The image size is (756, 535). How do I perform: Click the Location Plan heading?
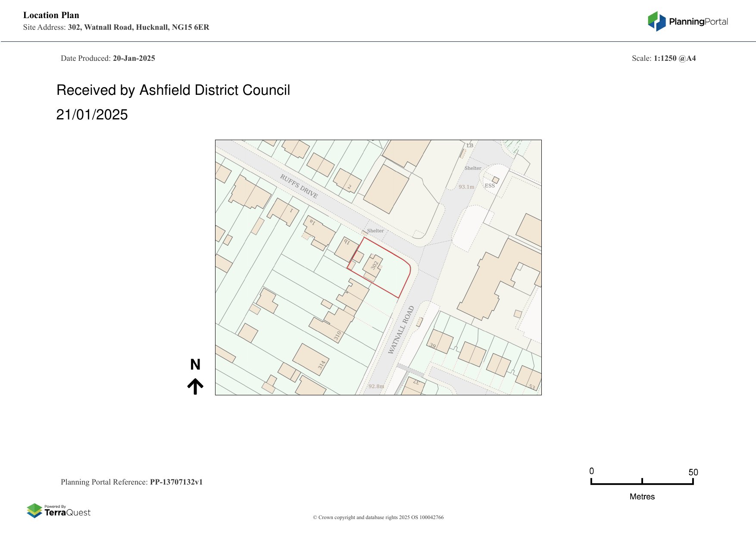51,15
